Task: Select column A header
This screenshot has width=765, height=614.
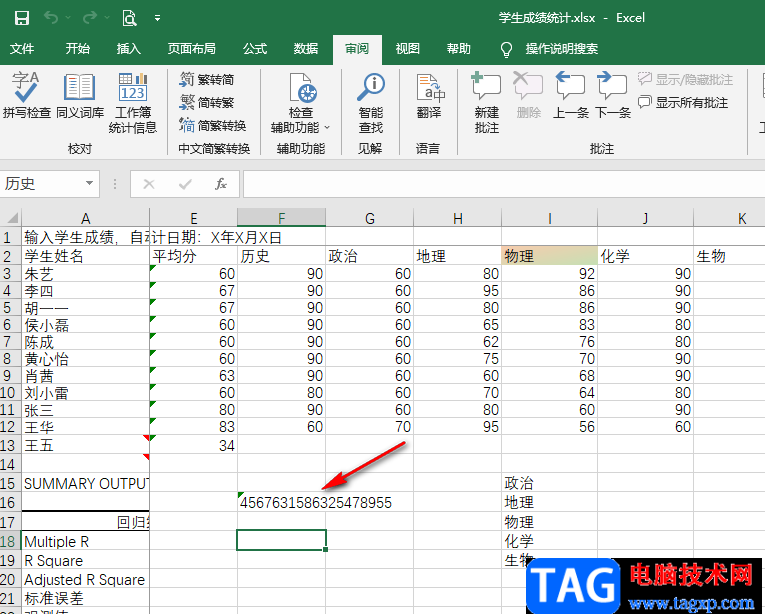Action: click(x=85, y=218)
